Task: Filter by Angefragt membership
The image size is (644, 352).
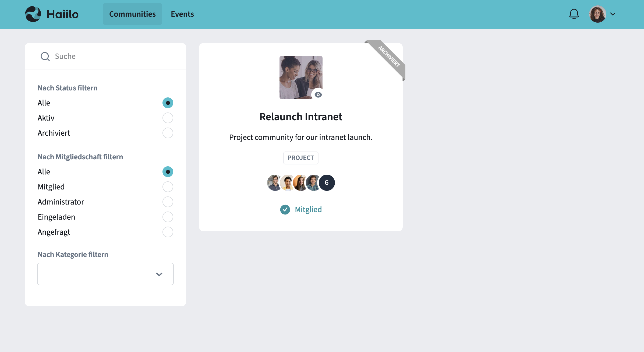Action: pos(168,232)
